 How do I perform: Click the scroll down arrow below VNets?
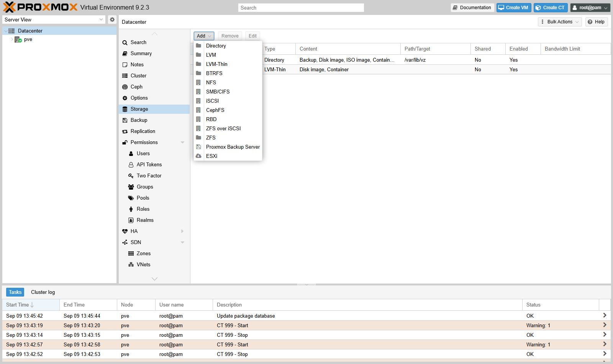pos(154,279)
